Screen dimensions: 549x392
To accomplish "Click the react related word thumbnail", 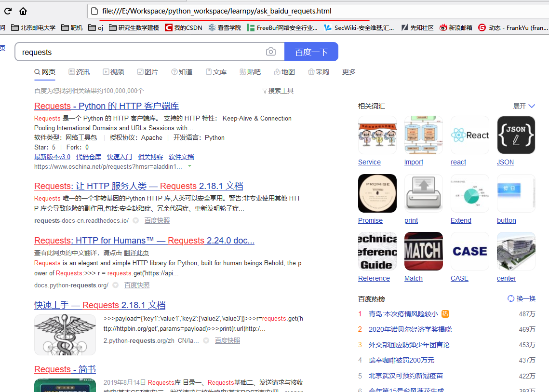I will click(x=469, y=135).
